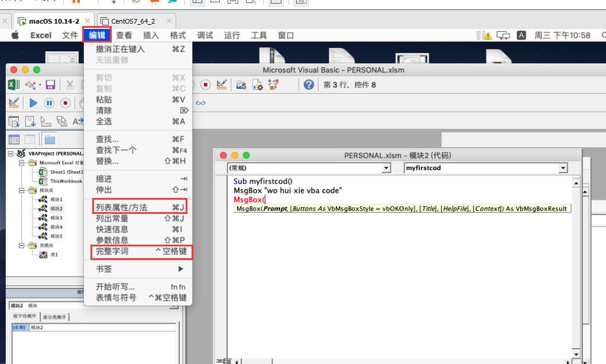Toggle Folders in the project explorer
This screenshot has width=606, height=364.
pyautogui.click(x=50, y=139)
